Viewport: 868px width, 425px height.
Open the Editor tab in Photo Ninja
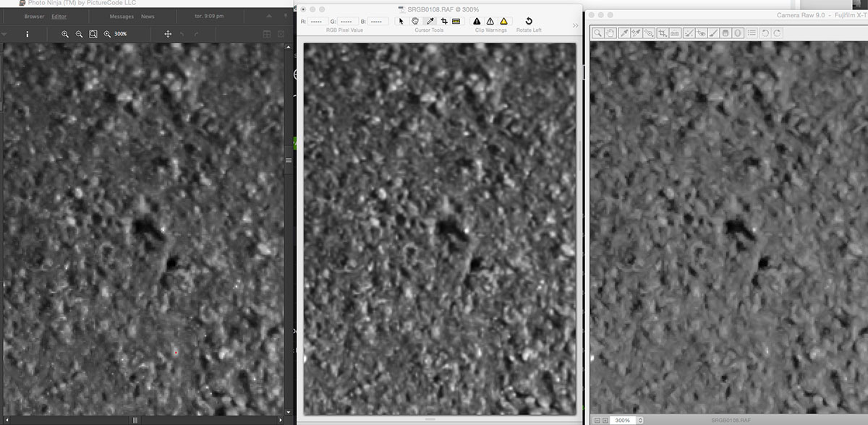59,16
